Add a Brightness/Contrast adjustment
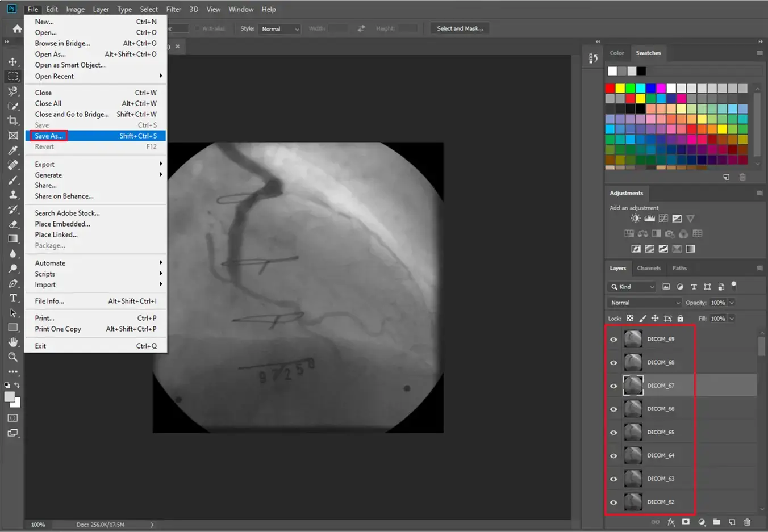Viewport: 768px width, 532px height. [635, 219]
